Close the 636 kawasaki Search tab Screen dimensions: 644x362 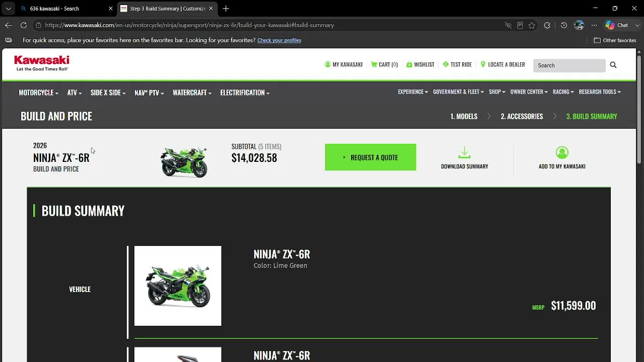pyautogui.click(x=111, y=9)
